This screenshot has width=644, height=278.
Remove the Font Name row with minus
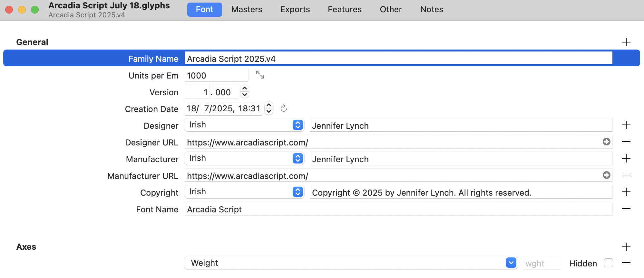pos(626,209)
